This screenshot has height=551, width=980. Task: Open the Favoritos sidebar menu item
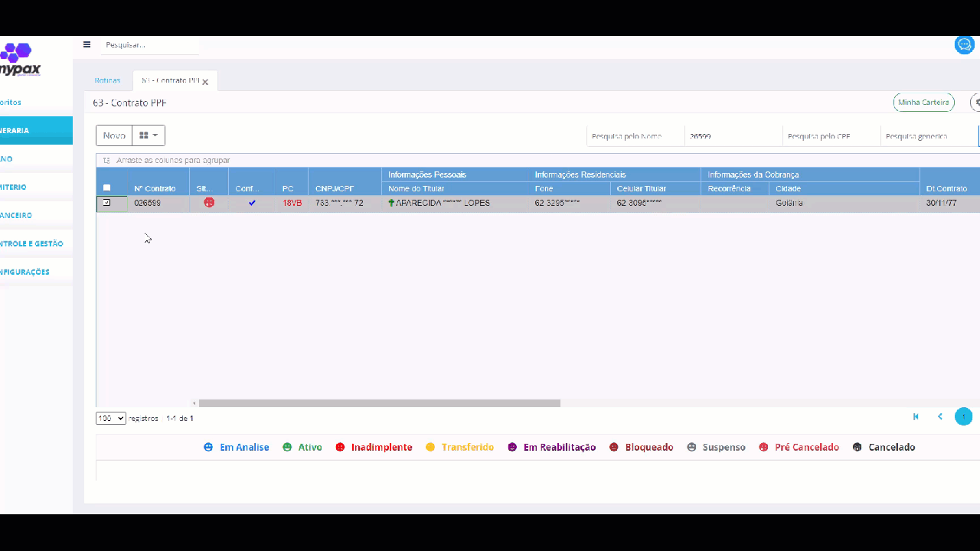[36, 102]
